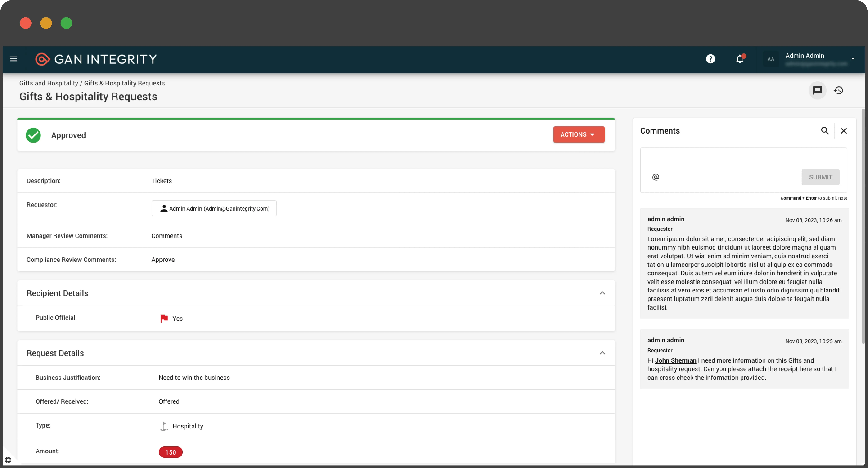The height and width of the screenshot is (468, 868).
Task: Click the Lorem ipsum comment body
Action: pyautogui.click(x=743, y=273)
